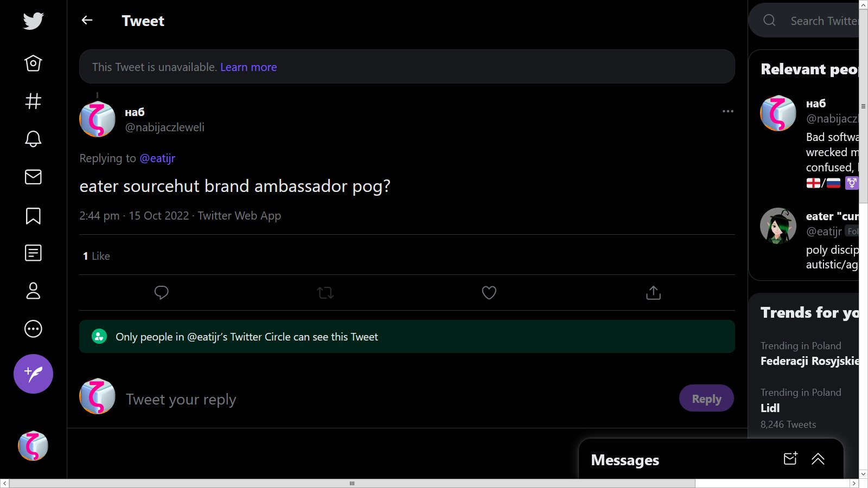Open the Home icon in sidebar
The width and height of the screenshot is (868, 488).
click(33, 63)
